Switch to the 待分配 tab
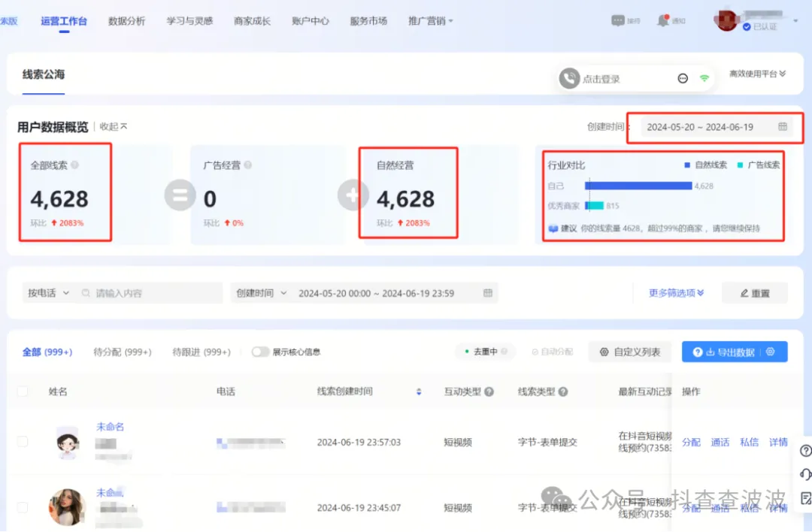This screenshot has width=812, height=532. pyautogui.click(x=122, y=352)
